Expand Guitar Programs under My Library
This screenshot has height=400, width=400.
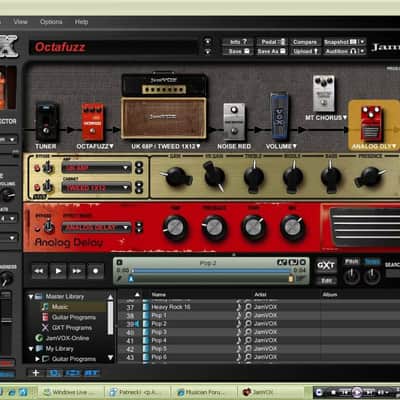37,359
